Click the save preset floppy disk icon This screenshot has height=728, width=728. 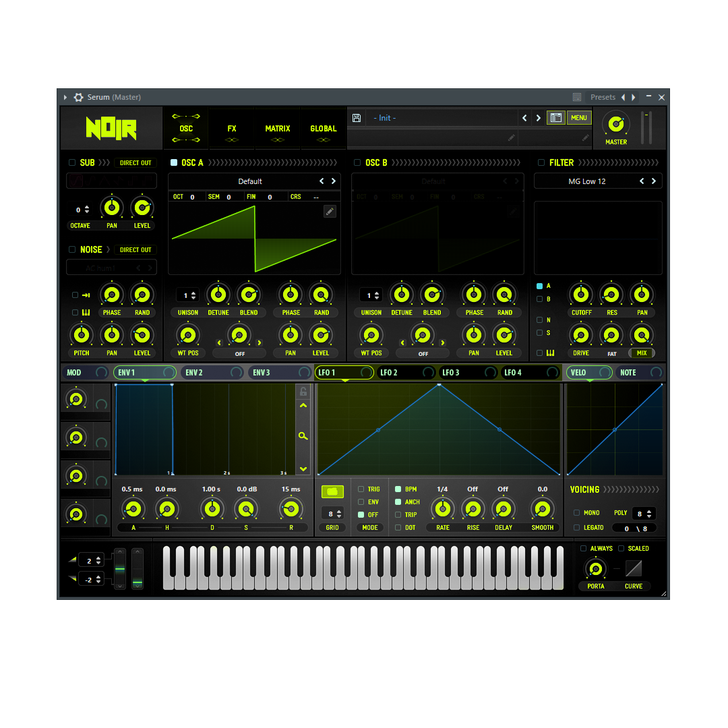click(x=357, y=118)
